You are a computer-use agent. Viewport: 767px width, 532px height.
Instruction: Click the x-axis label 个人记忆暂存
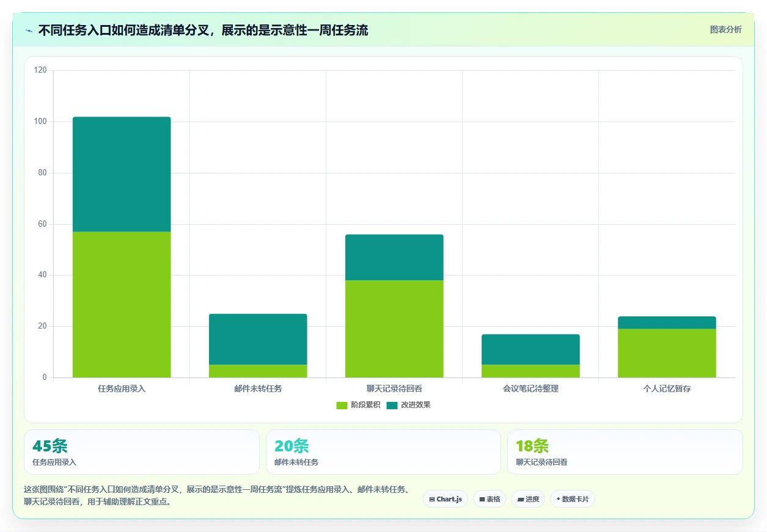click(667, 388)
